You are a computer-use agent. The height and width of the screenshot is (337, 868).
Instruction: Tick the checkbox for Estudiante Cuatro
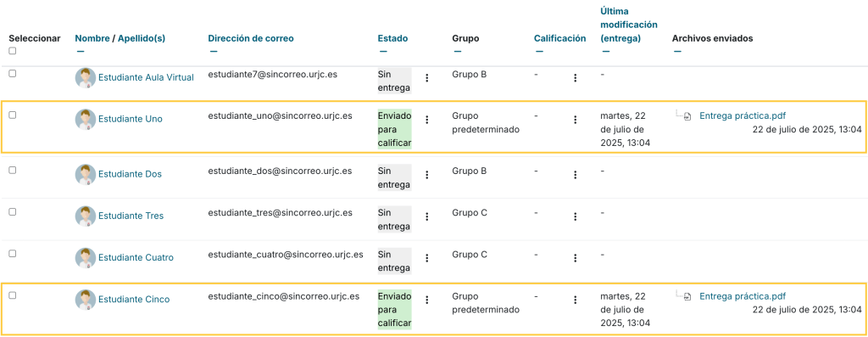(x=12, y=253)
